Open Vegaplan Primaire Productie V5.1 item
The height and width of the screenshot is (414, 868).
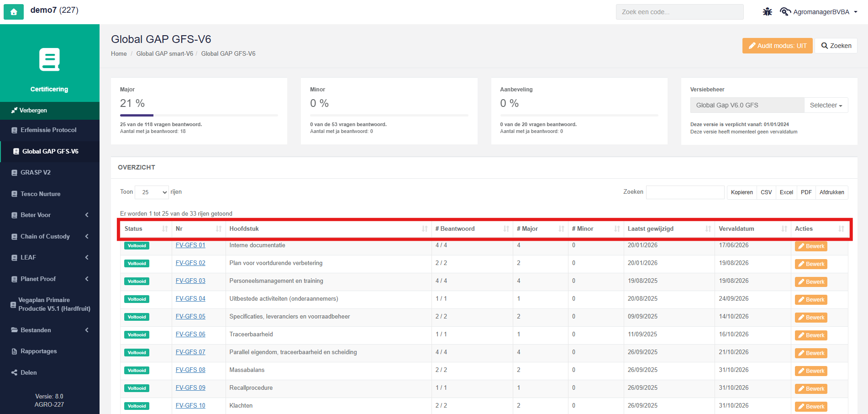(x=50, y=304)
